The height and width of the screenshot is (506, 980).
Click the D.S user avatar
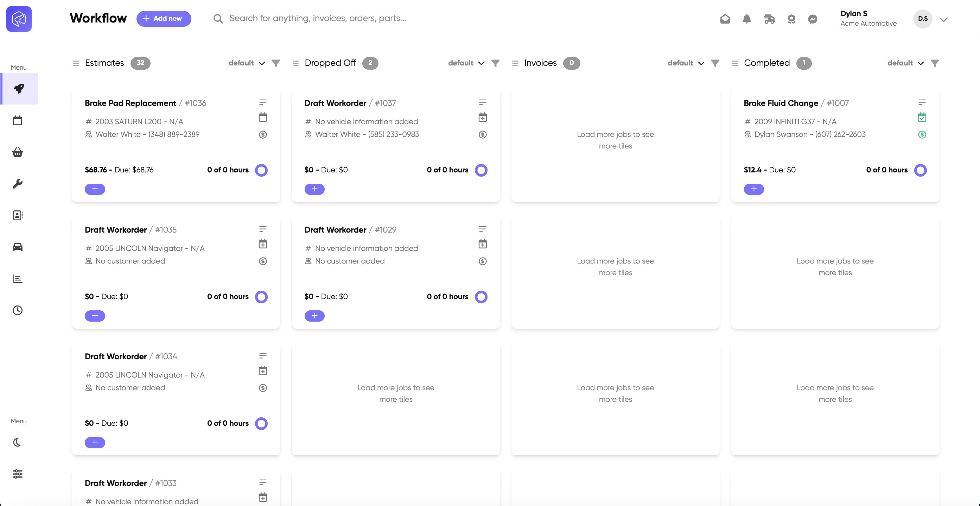coord(923,19)
